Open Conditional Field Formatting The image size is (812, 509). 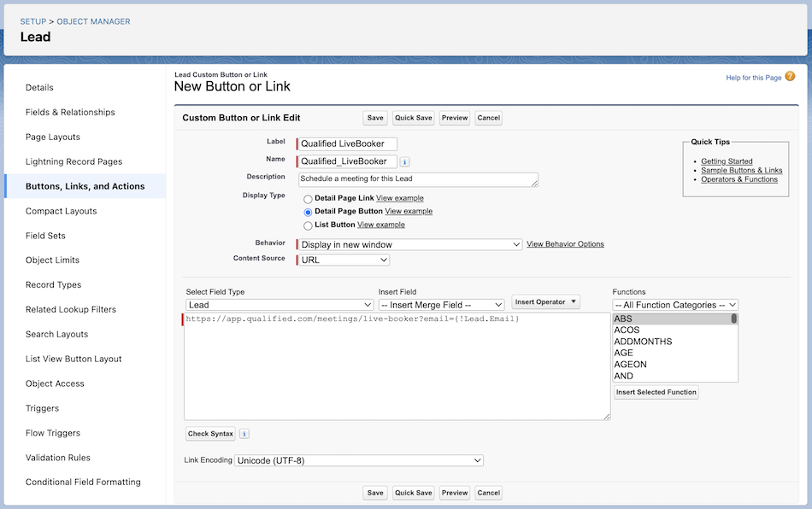point(83,483)
